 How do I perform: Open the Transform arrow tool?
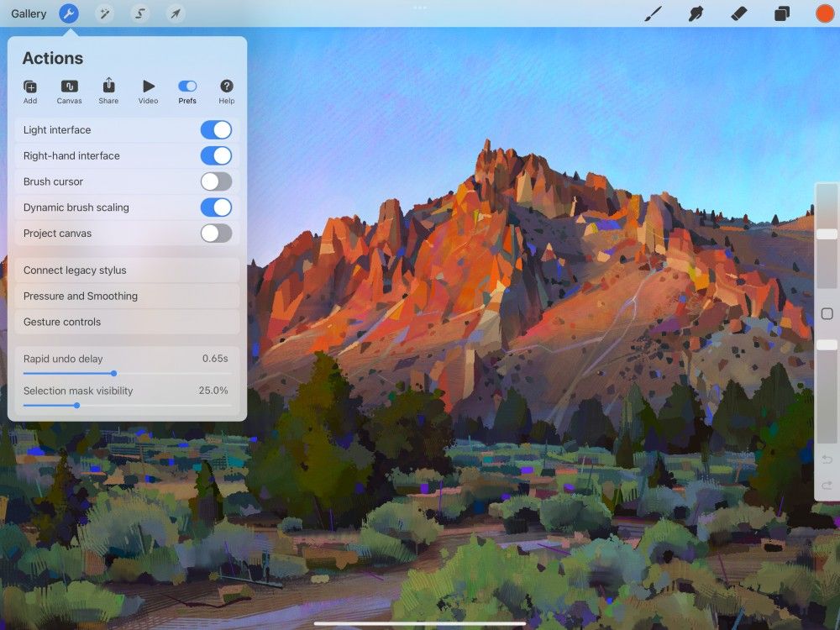click(176, 13)
